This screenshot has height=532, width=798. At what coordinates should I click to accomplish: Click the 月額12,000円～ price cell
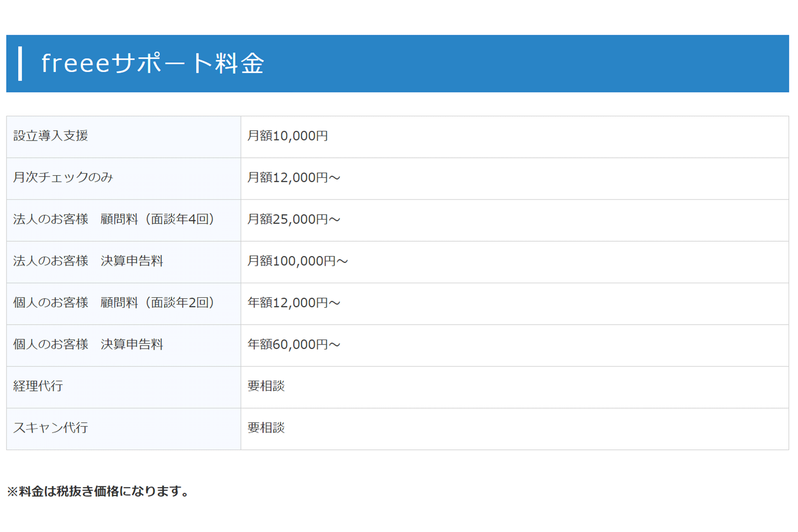click(294, 177)
